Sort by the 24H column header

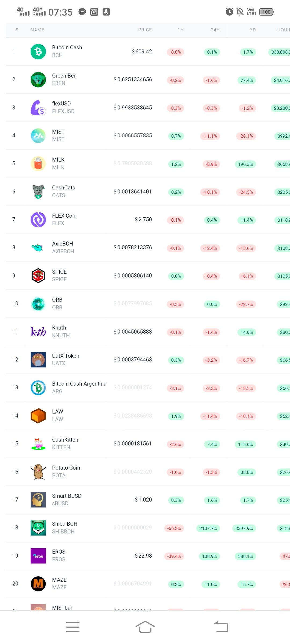point(215,30)
